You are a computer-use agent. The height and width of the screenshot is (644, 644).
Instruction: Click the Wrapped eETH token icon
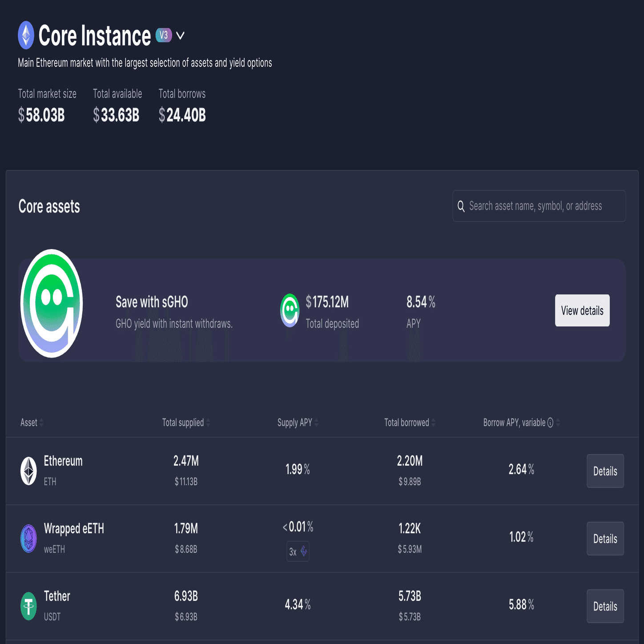pos(29,538)
